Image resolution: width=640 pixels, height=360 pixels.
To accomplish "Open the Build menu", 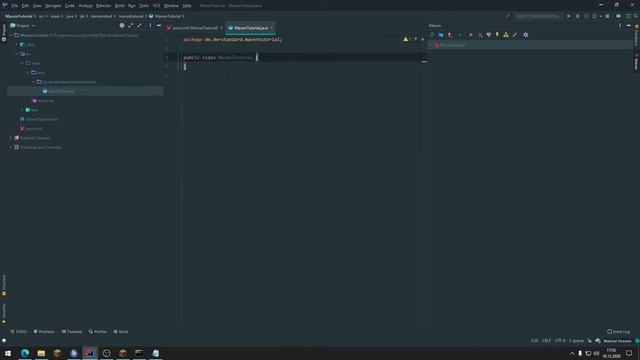I will point(120,6).
